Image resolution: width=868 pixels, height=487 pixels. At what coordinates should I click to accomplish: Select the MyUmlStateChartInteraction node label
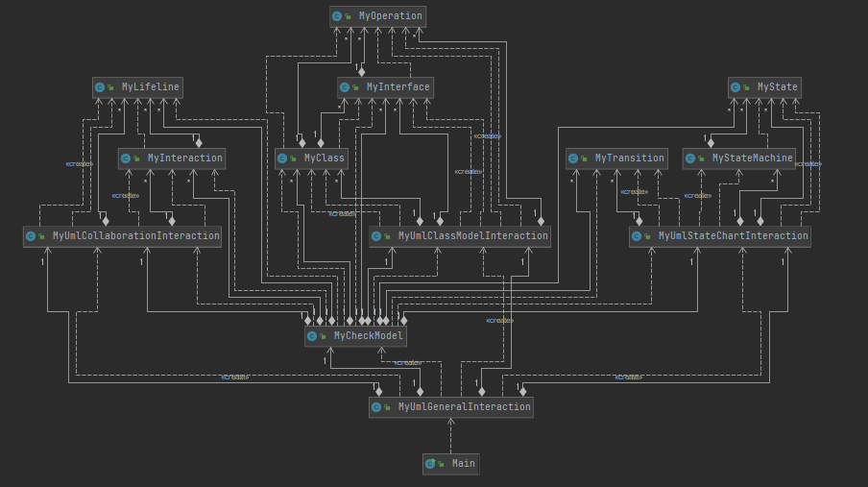coord(734,236)
